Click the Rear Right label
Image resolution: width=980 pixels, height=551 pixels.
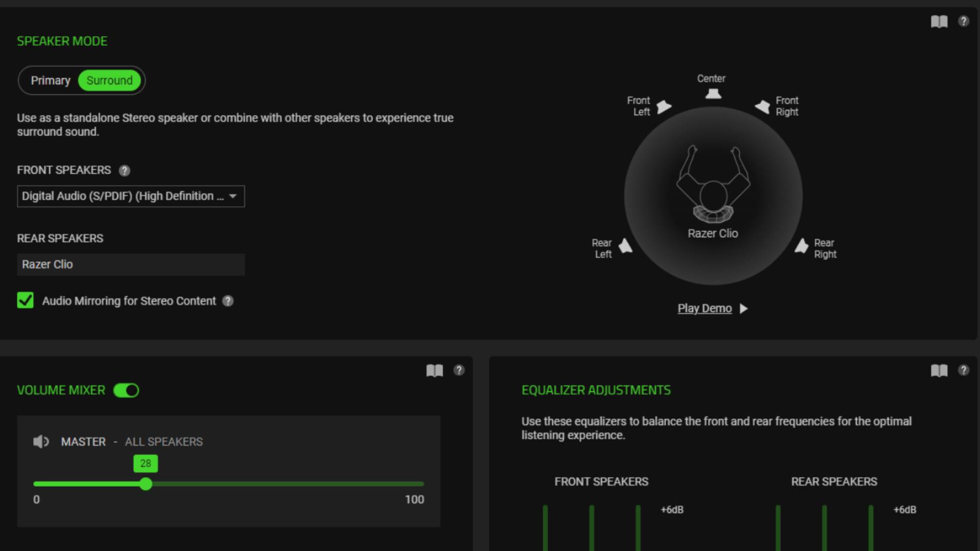[x=825, y=248]
